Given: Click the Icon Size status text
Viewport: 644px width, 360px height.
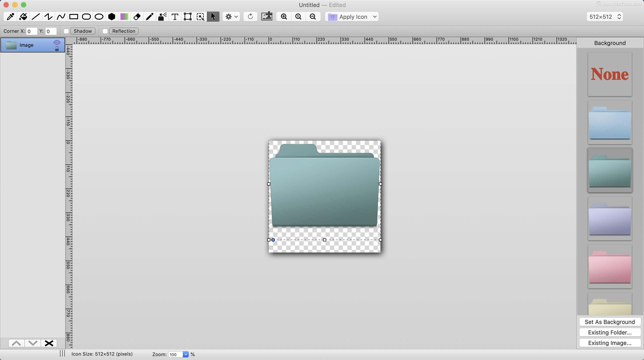Looking at the screenshot, I should 102,354.
